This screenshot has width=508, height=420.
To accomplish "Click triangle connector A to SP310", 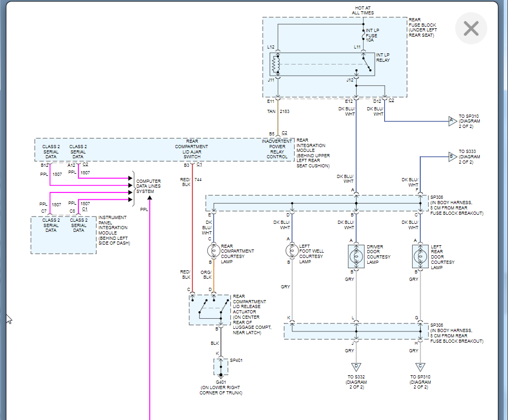I will [x=453, y=122].
